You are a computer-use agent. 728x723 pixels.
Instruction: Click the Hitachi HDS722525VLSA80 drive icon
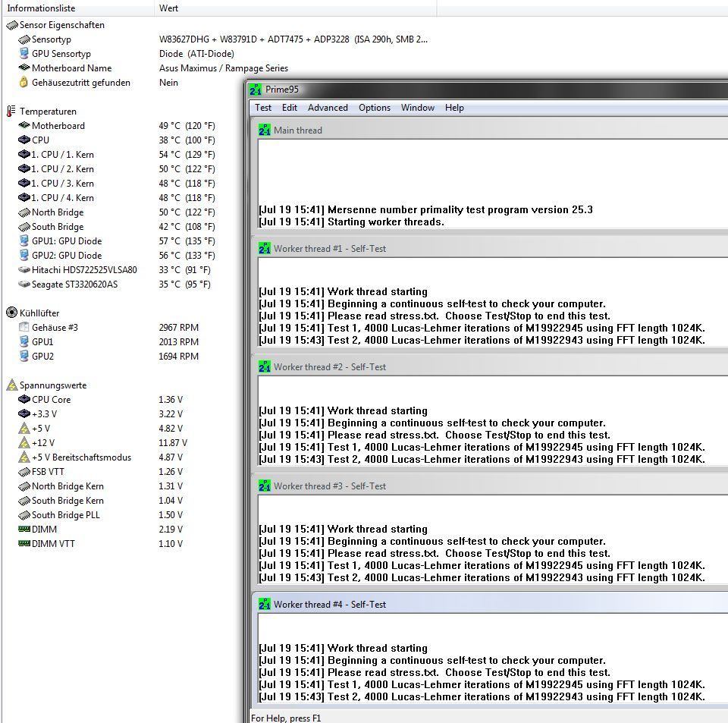coord(24,270)
